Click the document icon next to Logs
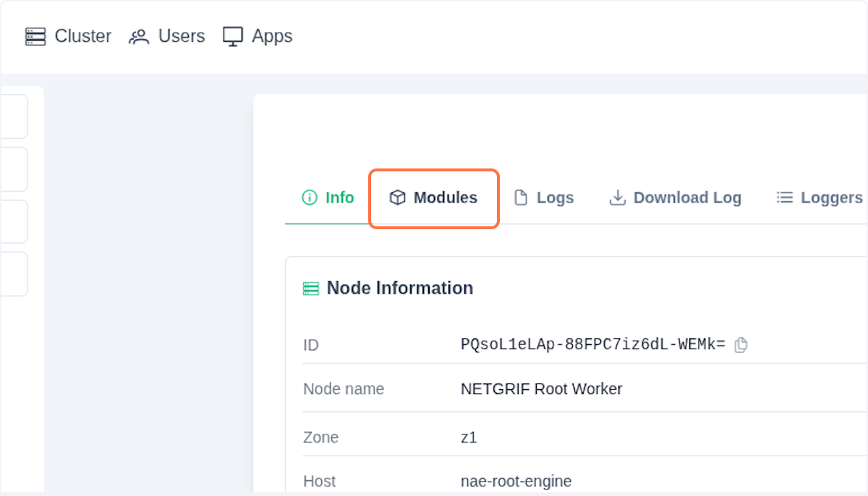Viewport: 868px width, 496px height. 521,197
